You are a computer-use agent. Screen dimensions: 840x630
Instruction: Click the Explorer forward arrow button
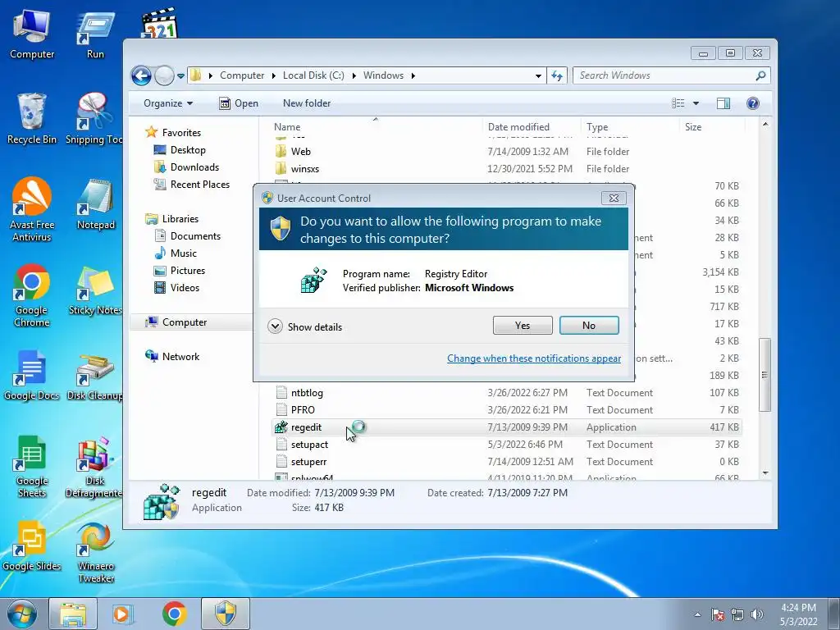point(164,75)
